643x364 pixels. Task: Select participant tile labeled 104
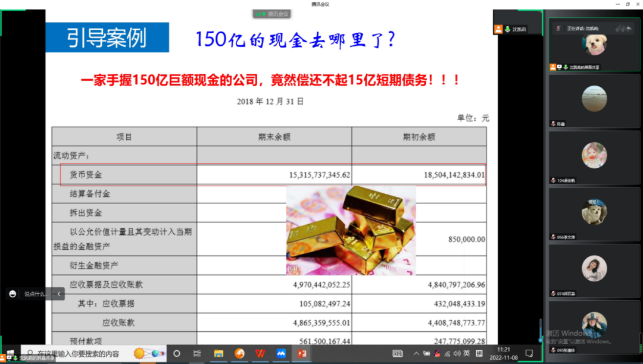tap(594, 158)
